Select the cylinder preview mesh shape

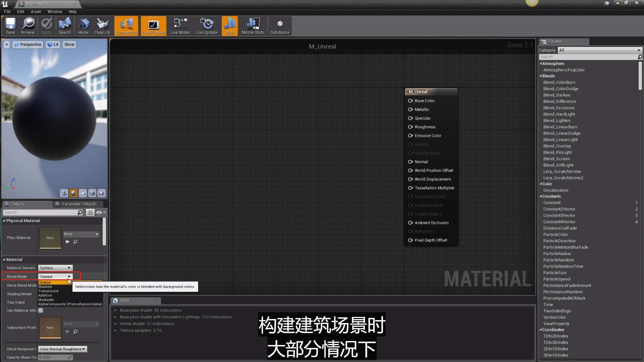point(64,193)
